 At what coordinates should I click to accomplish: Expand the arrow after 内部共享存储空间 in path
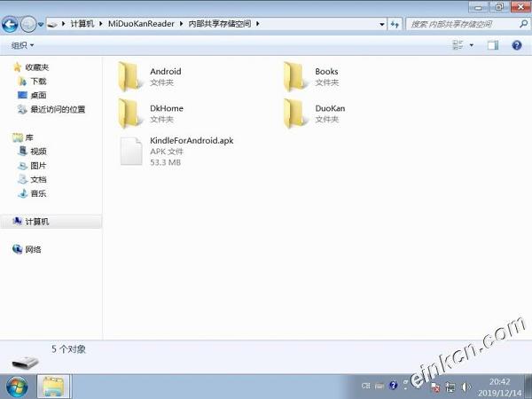tap(258, 24)
